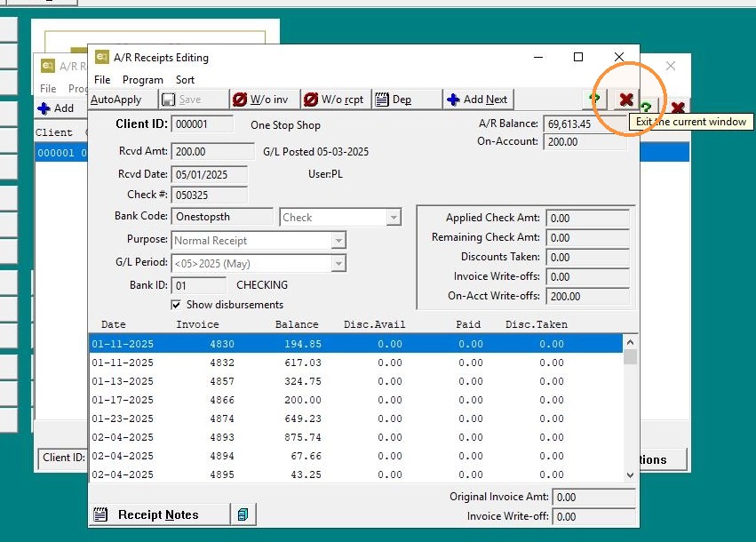Click the Save floppy disk icon
Screen dimensions: 756x542
click(x=168, y=100)
